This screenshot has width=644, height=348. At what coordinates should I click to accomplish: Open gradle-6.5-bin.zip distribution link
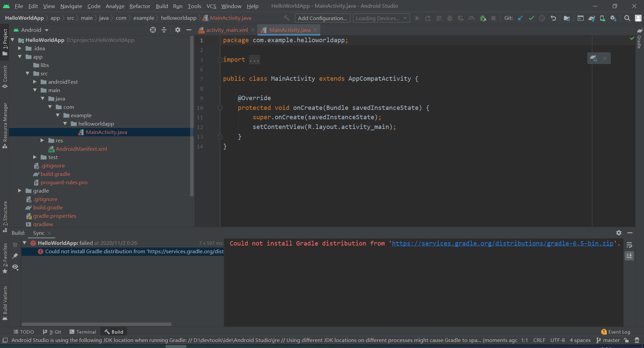[x=502, y=243]
